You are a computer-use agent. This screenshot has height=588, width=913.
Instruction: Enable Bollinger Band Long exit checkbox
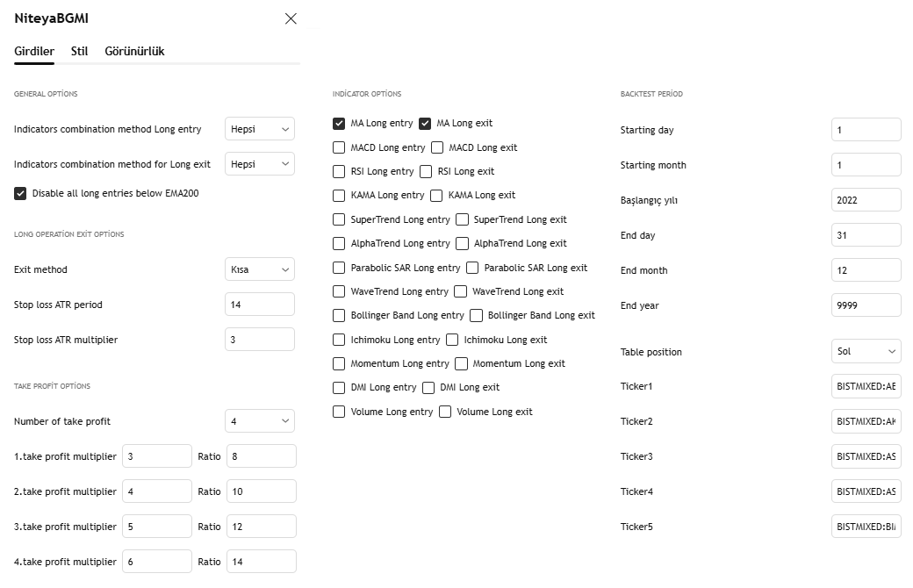pyautogui.click(x=476, y=315)
